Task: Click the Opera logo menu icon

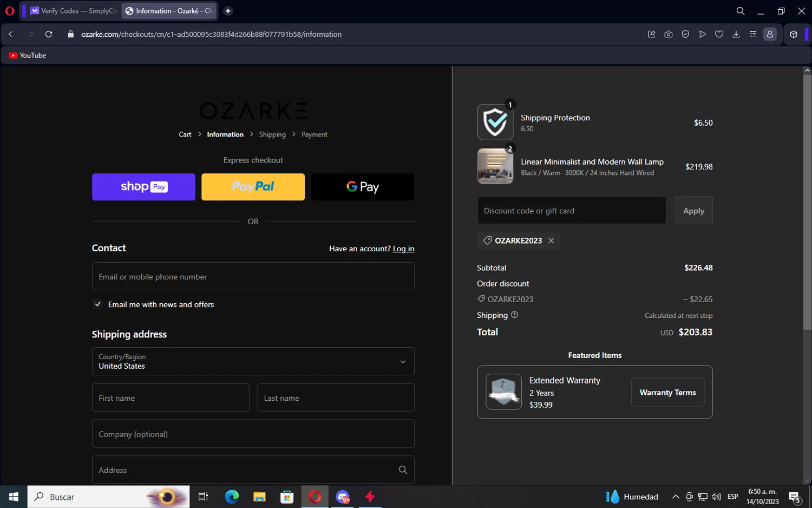Action: [x=10, y=11]
